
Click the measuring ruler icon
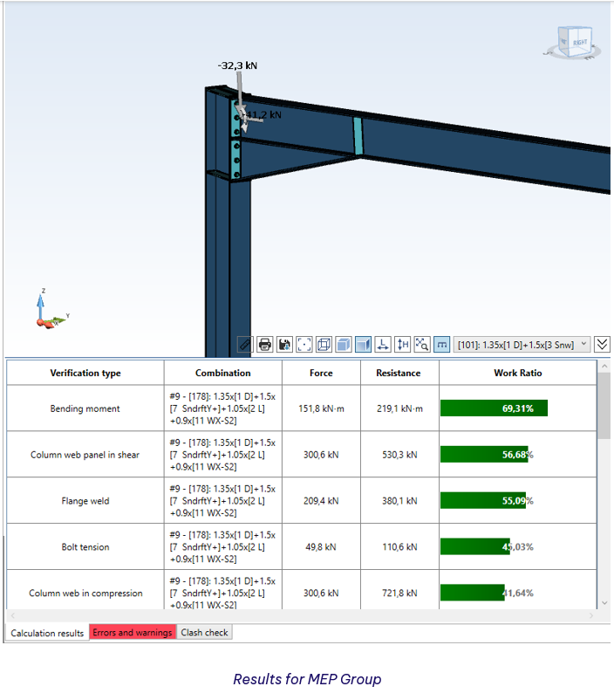pos(245,345)
